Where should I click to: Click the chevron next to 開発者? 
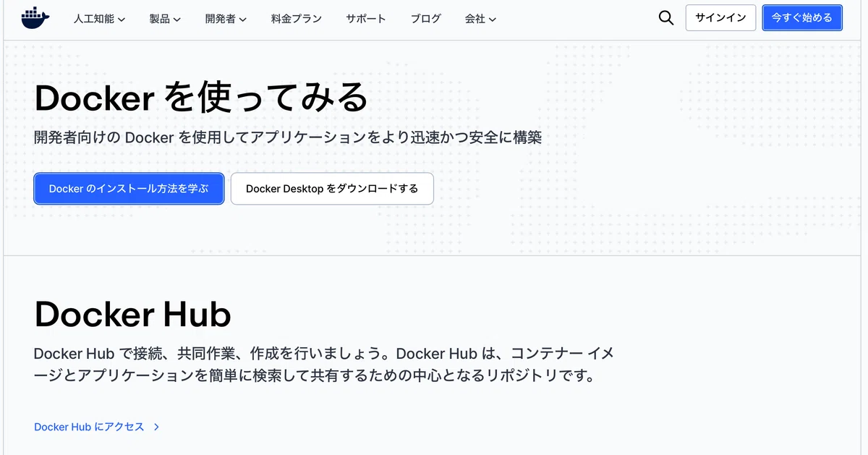tap(242, 20)
